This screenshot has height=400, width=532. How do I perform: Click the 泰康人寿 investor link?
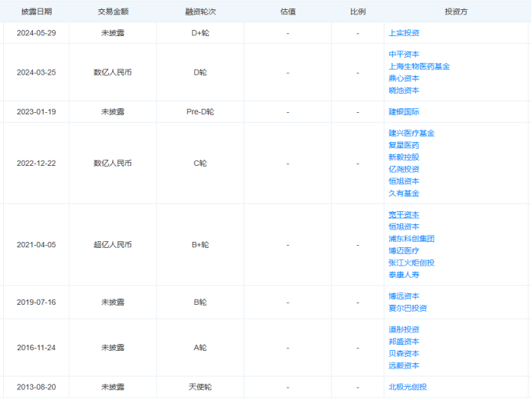click(x=404, y=275)
